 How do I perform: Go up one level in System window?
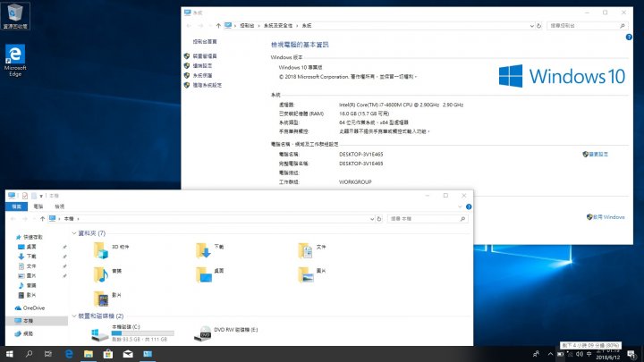[218, 25]
